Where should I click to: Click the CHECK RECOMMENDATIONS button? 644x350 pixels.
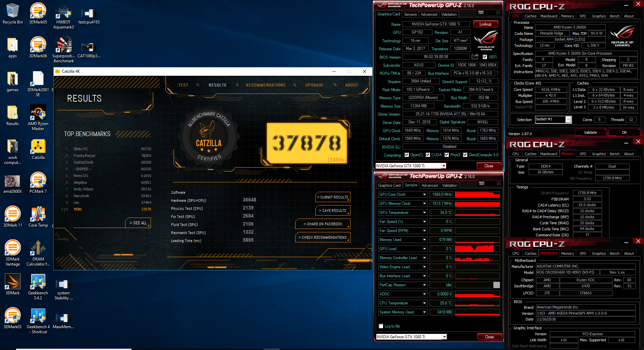pos(323,237)
